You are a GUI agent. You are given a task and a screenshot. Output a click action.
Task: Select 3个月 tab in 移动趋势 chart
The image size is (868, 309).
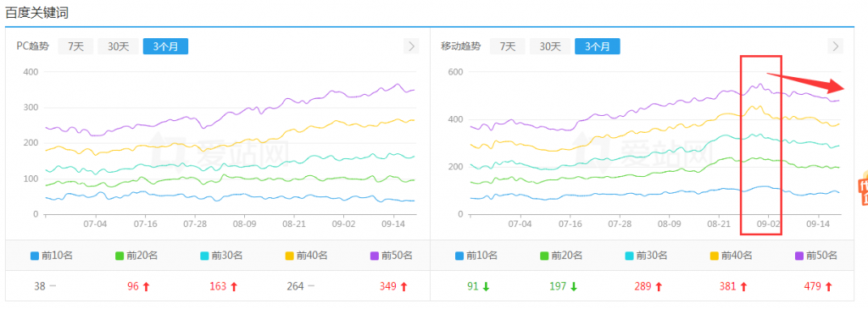click(x=598, y=47)
